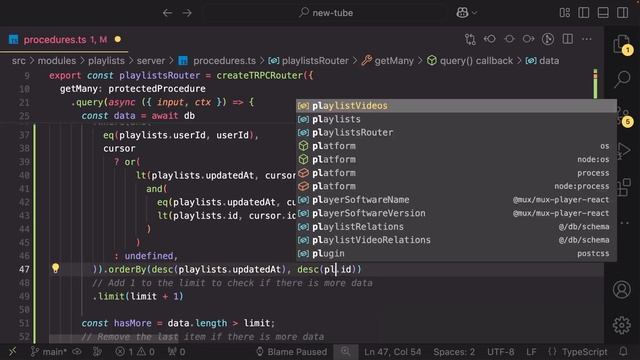The width and height of the screenshot is (640, 360).
Task: Open the timeline run icon in editor toolbar
Action: [548, 39]
